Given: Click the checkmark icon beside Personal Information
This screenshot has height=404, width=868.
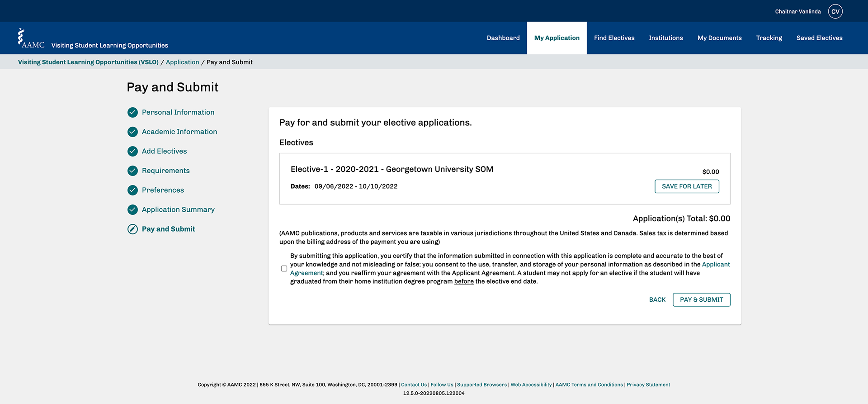Looking at the screenshot, I should click(132, 112).
